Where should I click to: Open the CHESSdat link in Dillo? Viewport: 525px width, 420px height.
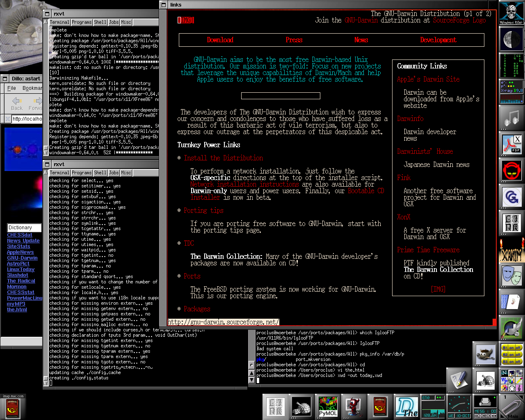19,235
